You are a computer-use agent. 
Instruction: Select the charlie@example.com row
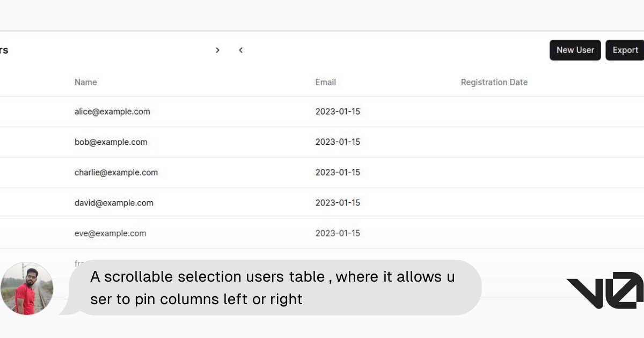click(322, 172)
